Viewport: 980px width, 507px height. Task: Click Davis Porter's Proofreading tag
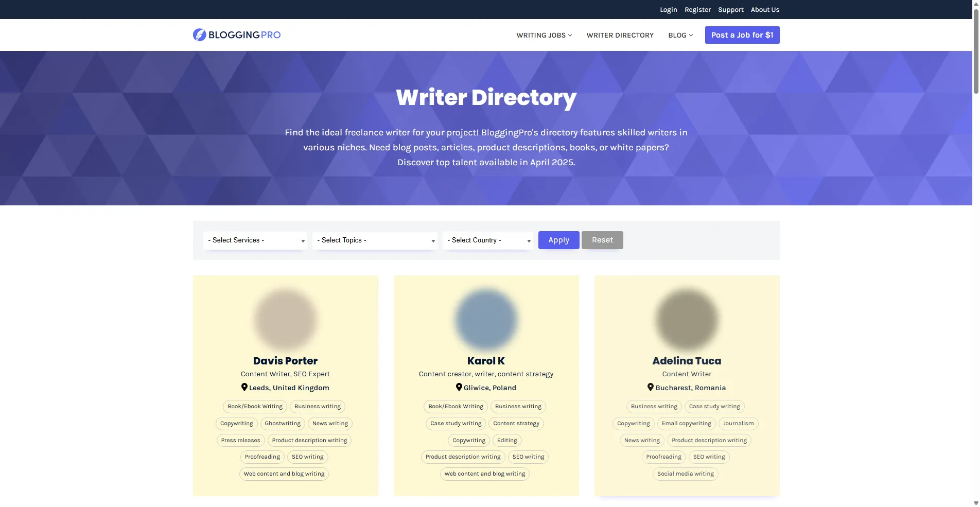click(262, 457)
